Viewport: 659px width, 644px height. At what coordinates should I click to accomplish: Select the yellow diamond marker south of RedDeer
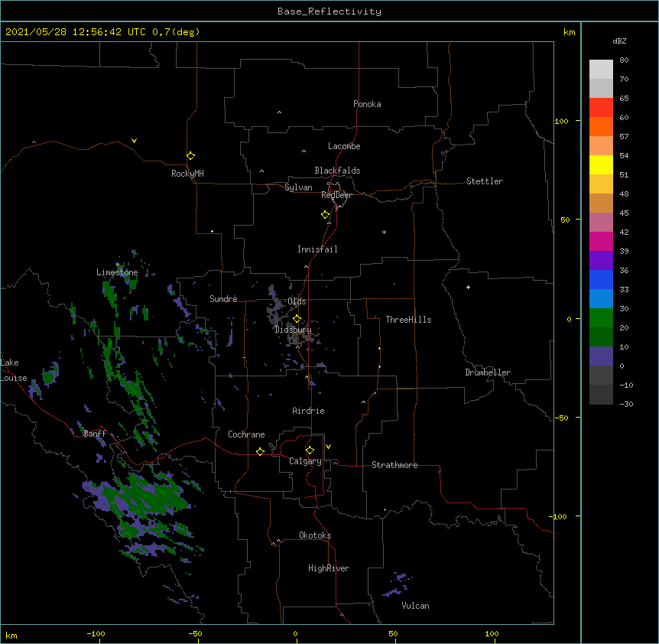point(326,215)
